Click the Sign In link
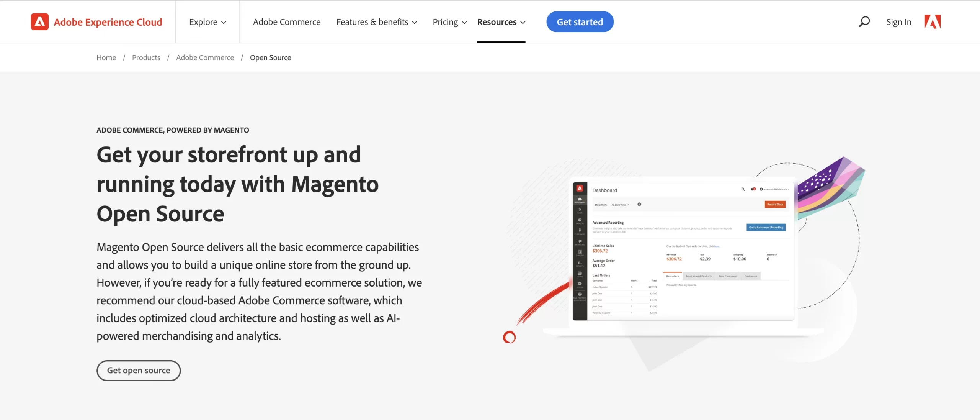980x420 pixels. click(x=898, y=22)
